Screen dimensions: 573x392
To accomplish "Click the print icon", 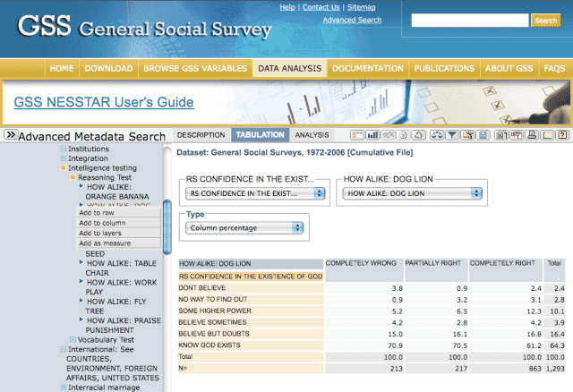I will point(532,135).
